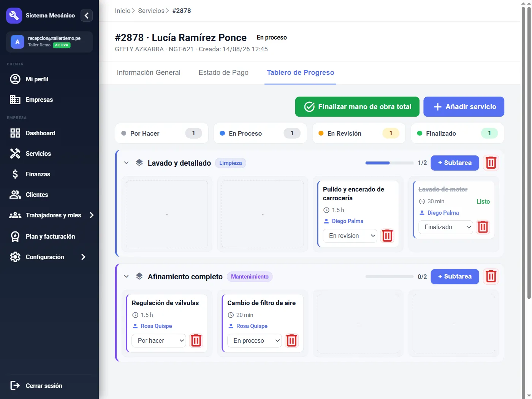This screenshot has height=399, width=532.
Task: Go to Servicios breadcrumb
Action: coord(151,11)
